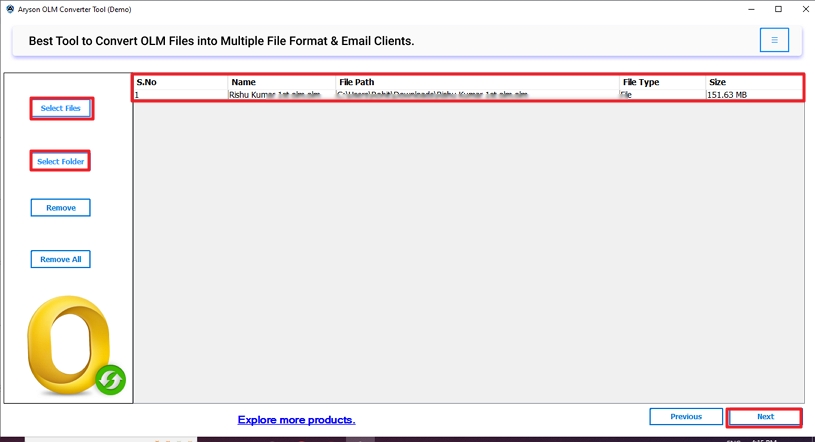Minimize the Aryson OLM Converter window
The height and width of the screenshot is (442, 815).
751,9
